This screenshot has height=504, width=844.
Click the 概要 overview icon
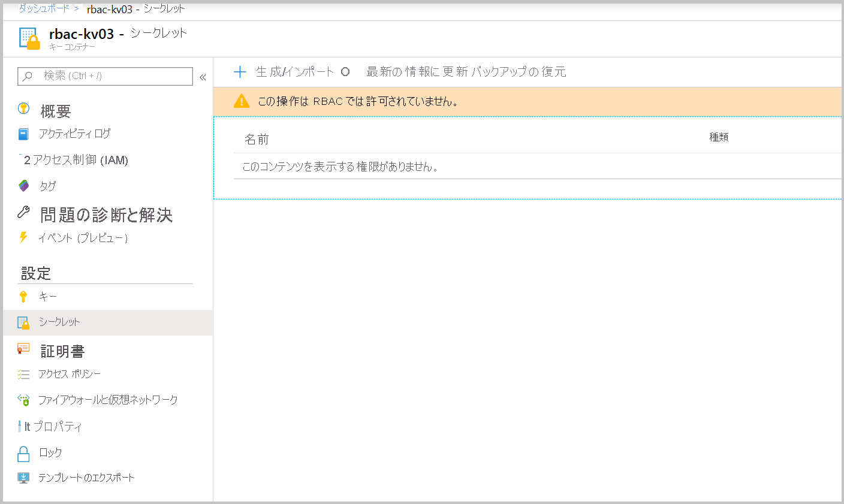click(x=23, y=108)
